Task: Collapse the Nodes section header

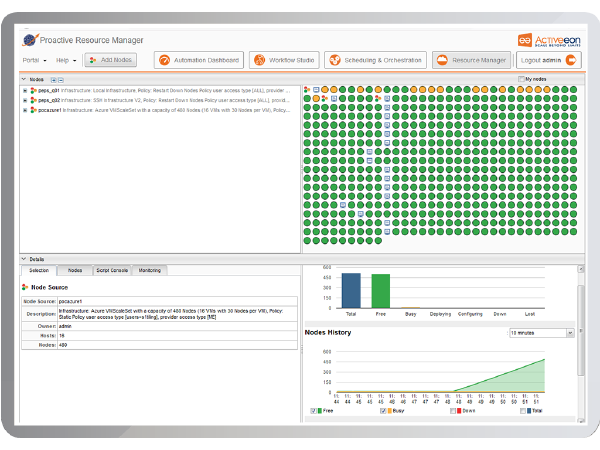Action: tap(24, 79)
